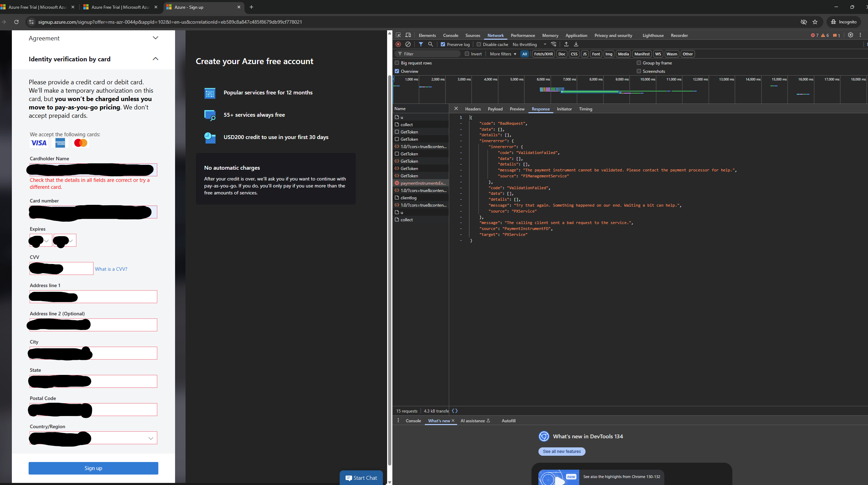The height and width of the screenshot is (485, 868).
Task: Stop recording network log
Action: pyautogui.click(x=398, y=44)
